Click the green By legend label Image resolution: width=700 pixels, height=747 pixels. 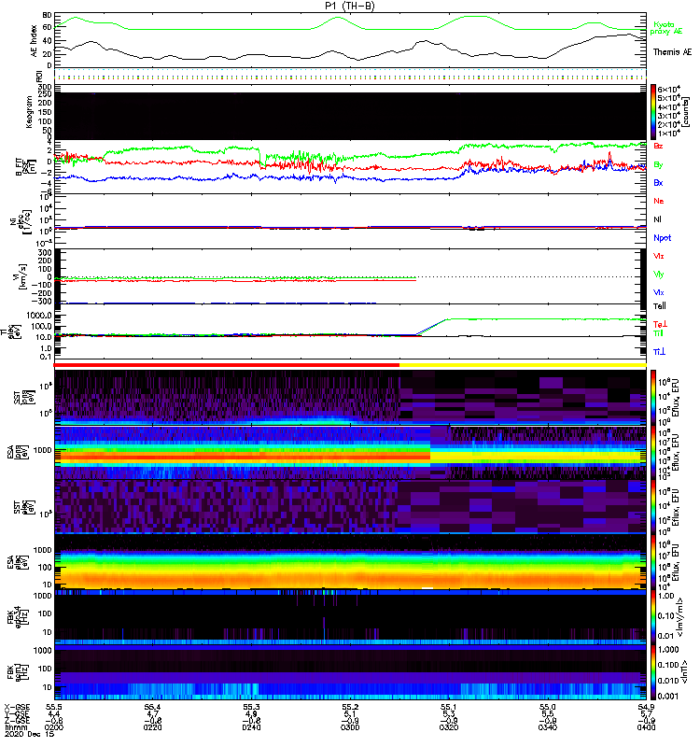pyautogui.click(x=659, y=164)
